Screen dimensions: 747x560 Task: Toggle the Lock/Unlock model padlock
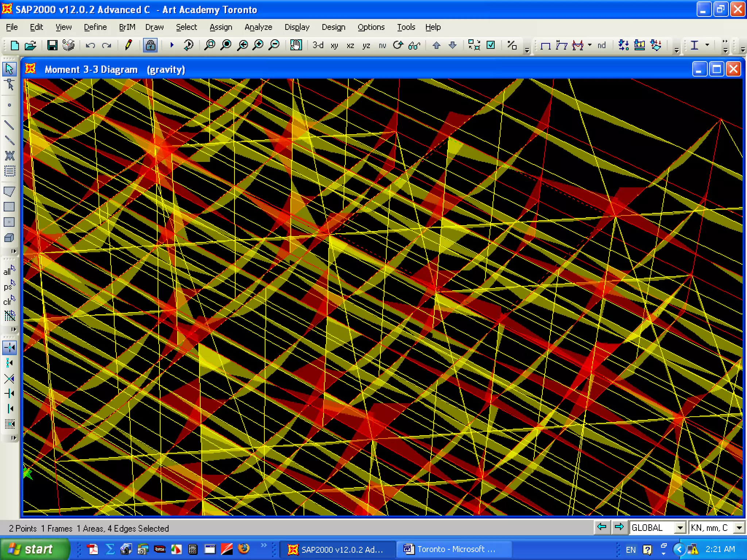pyautogui.click(x=150, y=45)
